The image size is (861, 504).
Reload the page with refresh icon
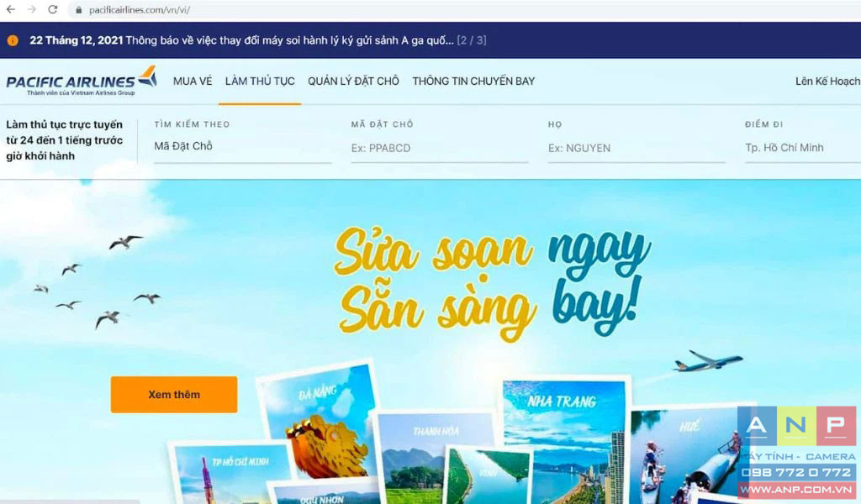pos(53,9)
